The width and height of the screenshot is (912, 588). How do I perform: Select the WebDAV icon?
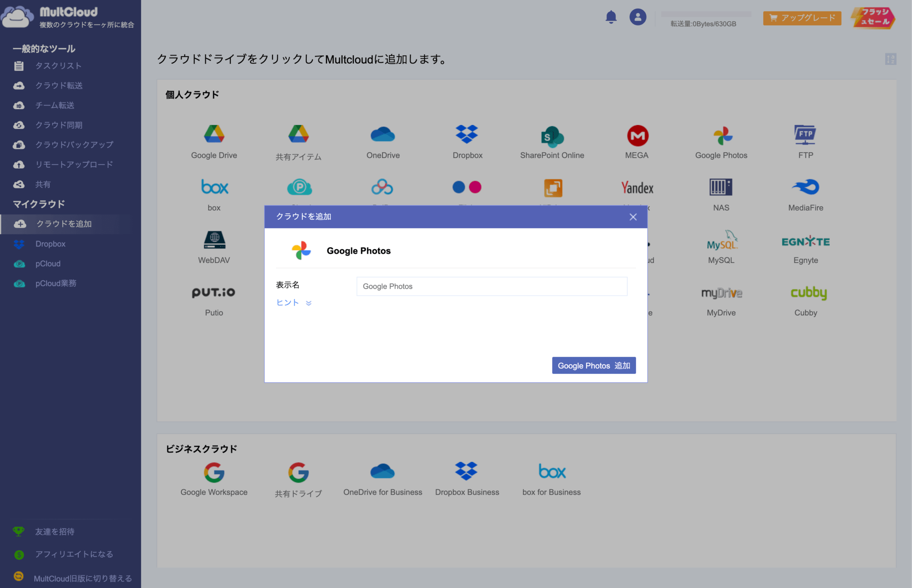point(214,240)
